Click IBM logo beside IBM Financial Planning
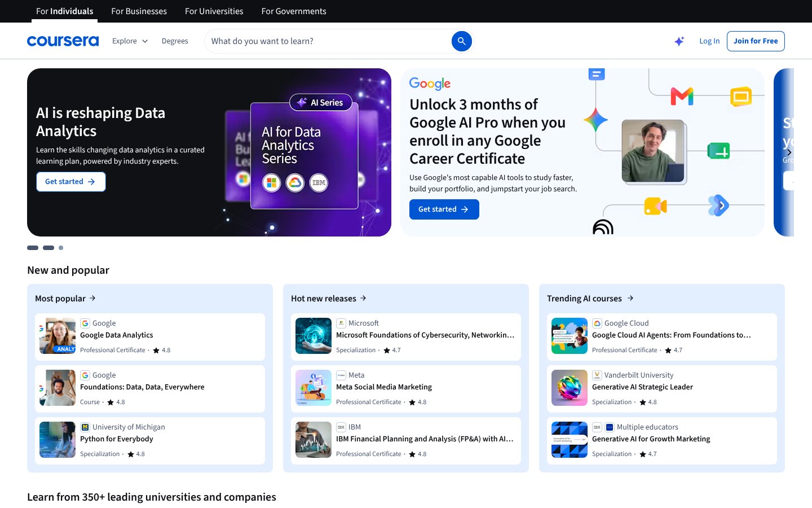This screenshot has height=508, width=812. point(341,427)
